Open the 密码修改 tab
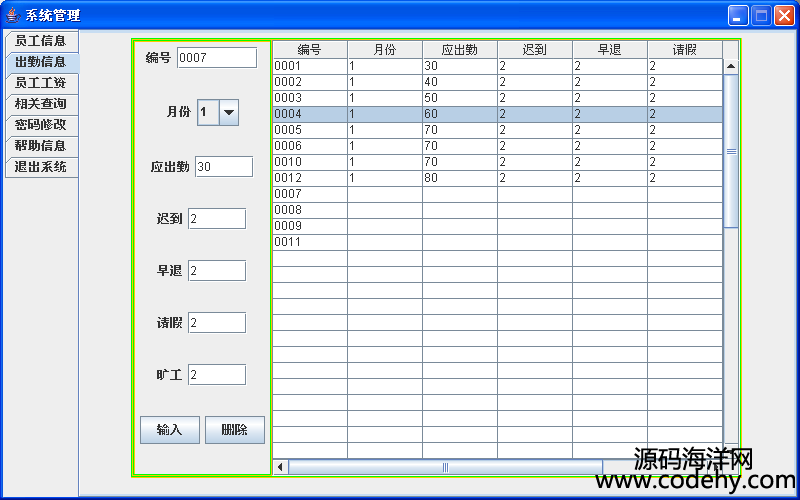800x500 pixels. [x=41, y=125]
